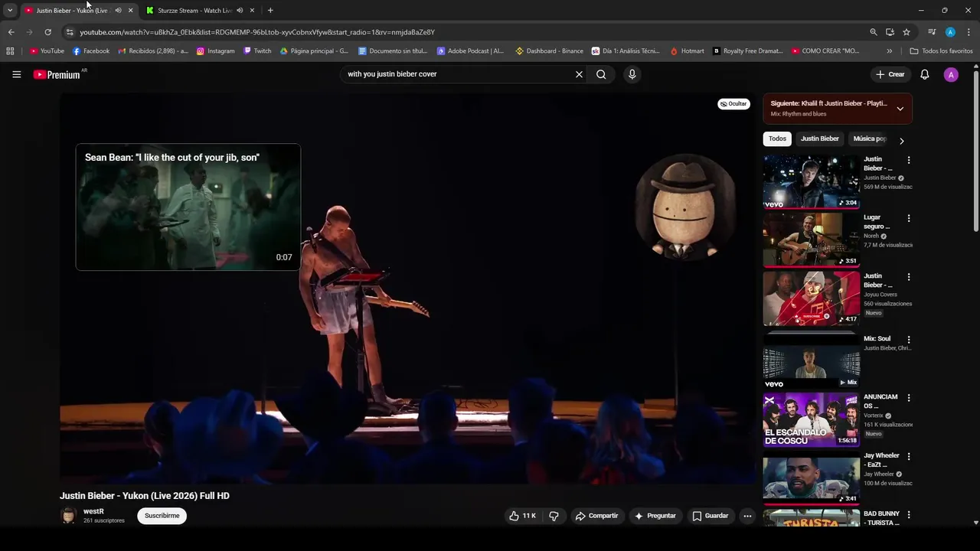Start voice search with the microphone icon

click(x=632, y=74)
